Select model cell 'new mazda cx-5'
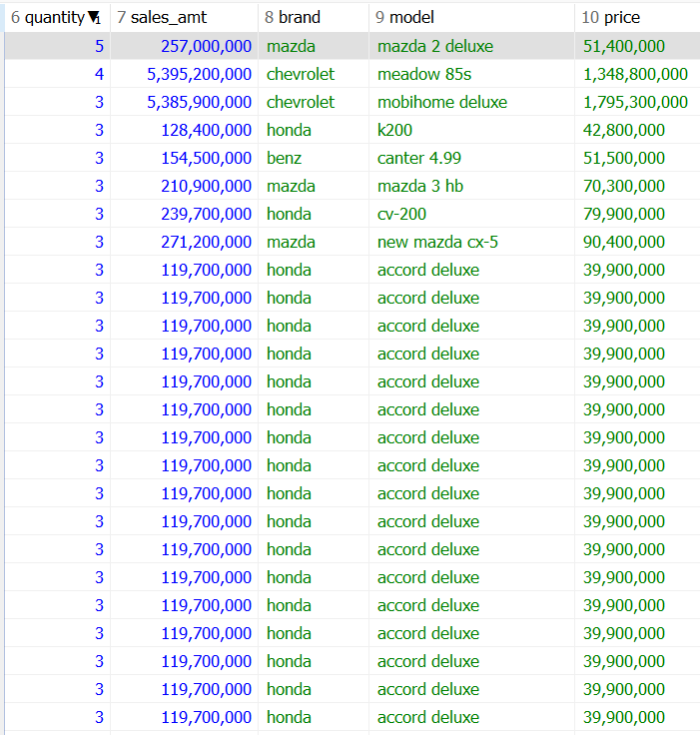This screenshot has width=700, height=735. pos(471,242)
